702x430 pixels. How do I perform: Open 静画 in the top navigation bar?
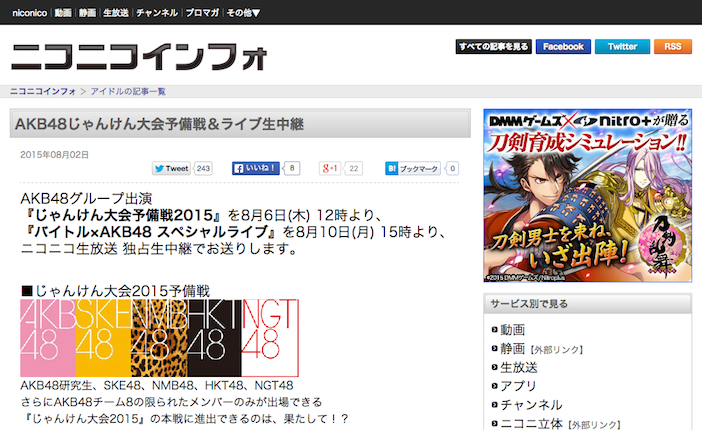click(x=87, y=13)
